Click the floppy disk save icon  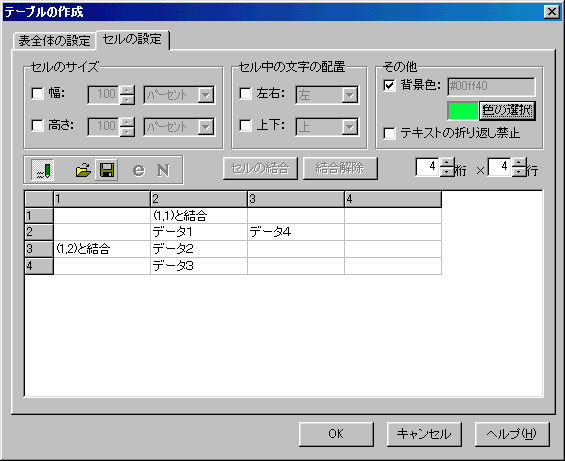[107, 170]
